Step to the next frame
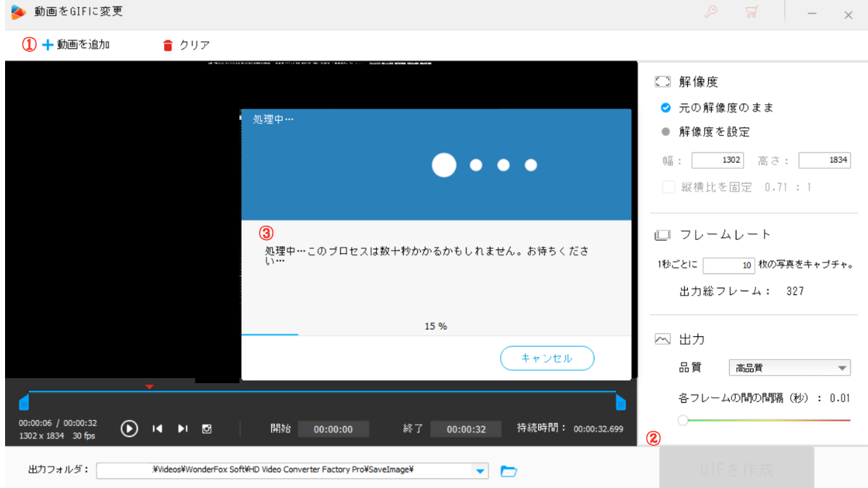Viewport: 868px width, 488px height. pos(183,429)
